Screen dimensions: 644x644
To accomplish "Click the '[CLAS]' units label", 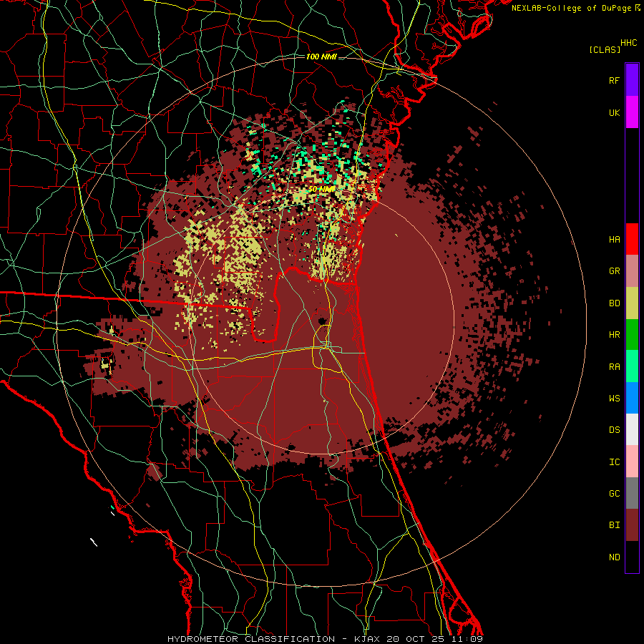I will click(x=605, y=49).
